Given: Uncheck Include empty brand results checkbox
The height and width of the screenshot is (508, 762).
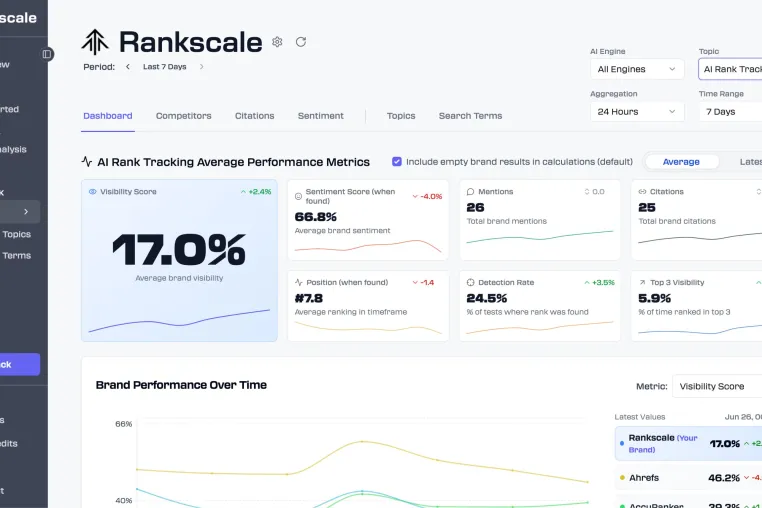Looking at the screenshot, I should (397, 161).
